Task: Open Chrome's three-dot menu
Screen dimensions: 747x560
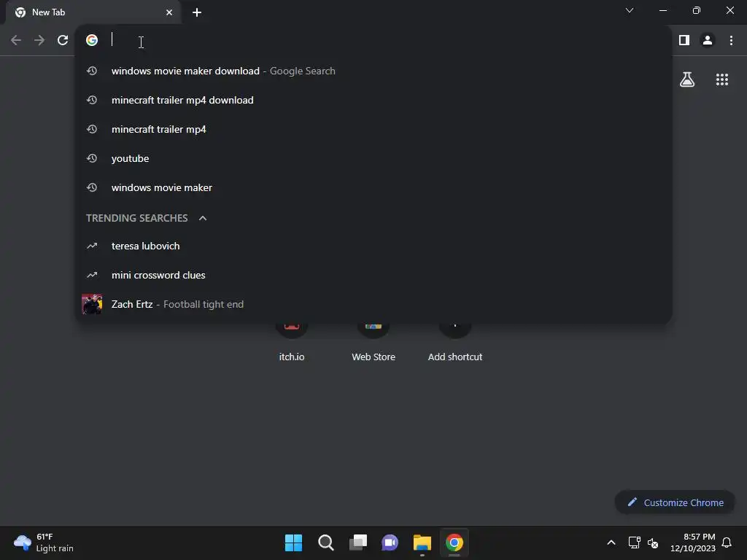Action: click(x=731, y=40)
